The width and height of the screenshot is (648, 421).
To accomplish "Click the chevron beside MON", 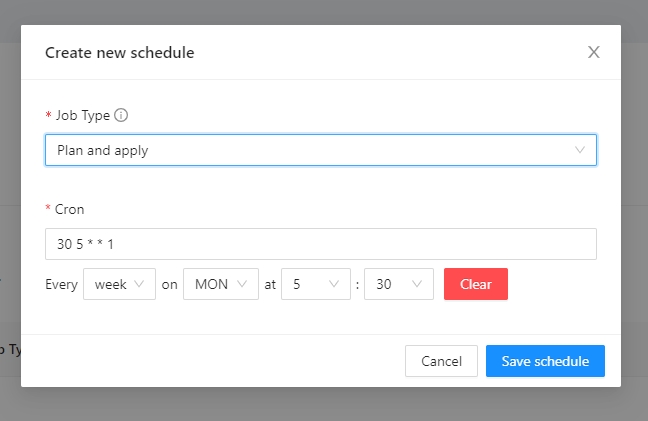I will pos(243,284).
